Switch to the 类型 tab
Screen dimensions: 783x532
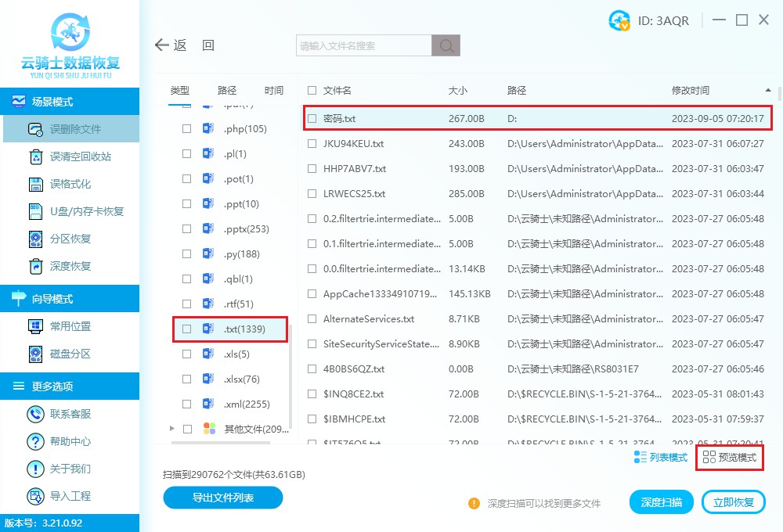coord(179,90)
